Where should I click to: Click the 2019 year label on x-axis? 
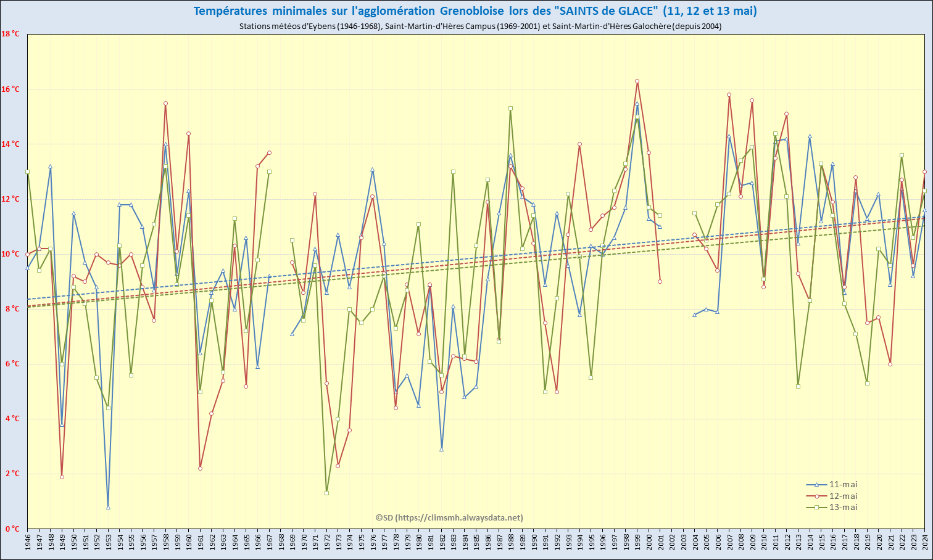click(x=867, y=542)
